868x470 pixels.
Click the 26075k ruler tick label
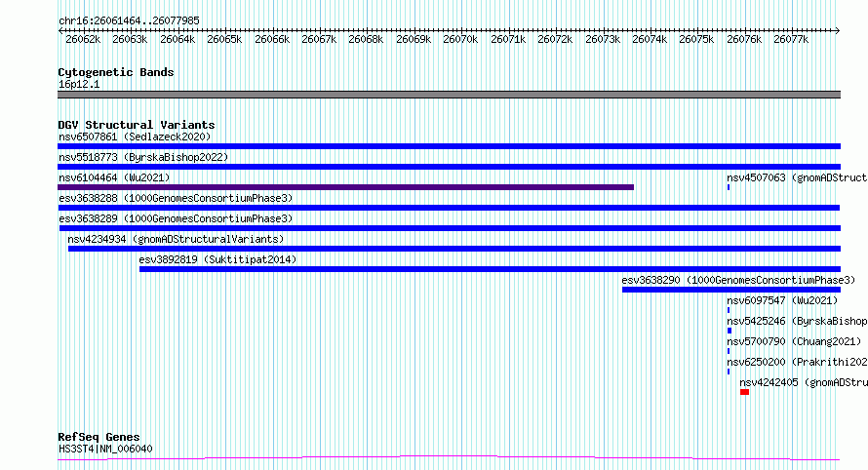[x=697, y=39]
